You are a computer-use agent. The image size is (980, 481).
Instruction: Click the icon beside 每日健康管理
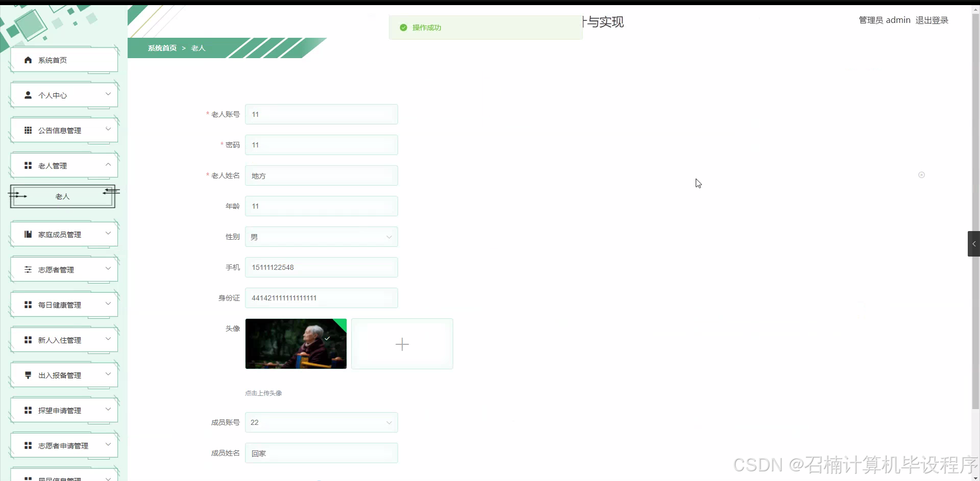28,305
